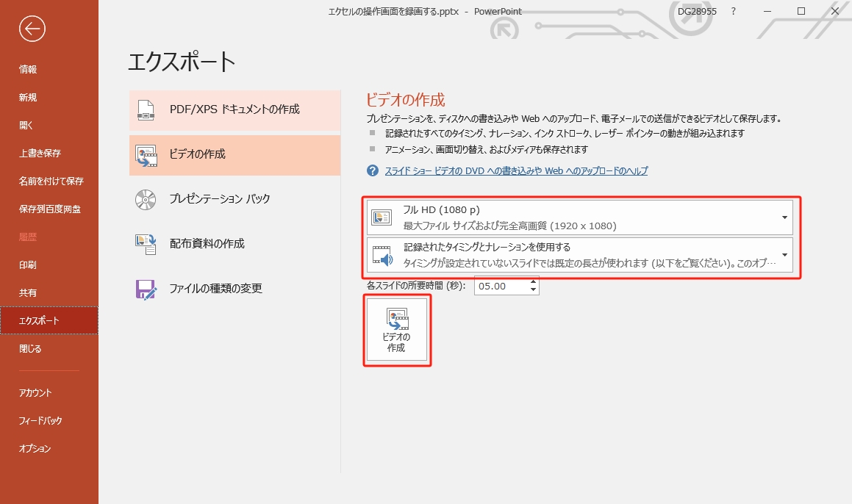Open the DVD burning and Web upload help link

(515, 170)
